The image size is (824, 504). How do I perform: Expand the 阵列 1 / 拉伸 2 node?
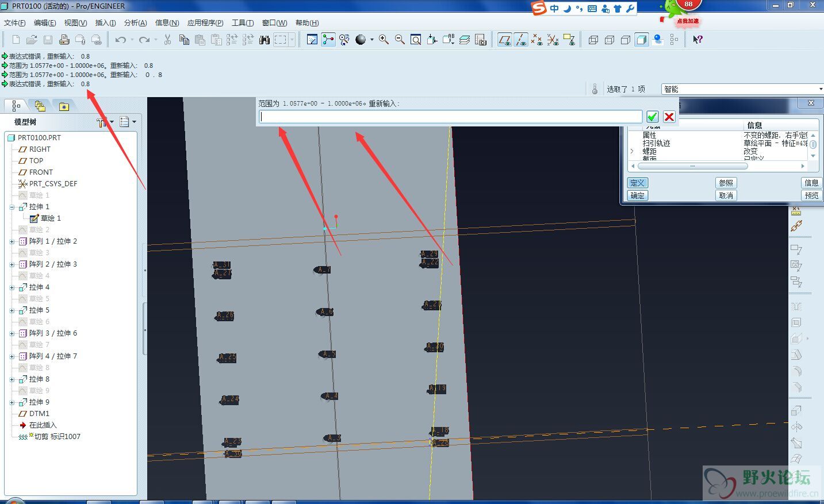pos(12,241)
